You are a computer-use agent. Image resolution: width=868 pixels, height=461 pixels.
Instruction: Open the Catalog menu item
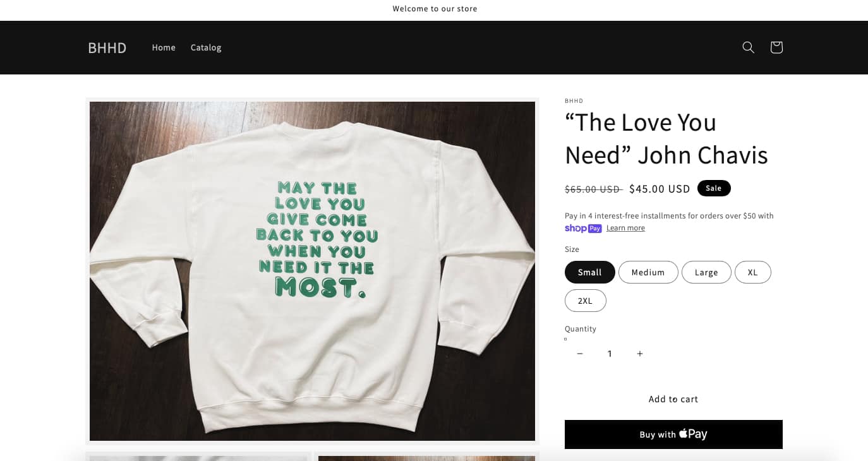pyautogui.click(x=206, y=47)
